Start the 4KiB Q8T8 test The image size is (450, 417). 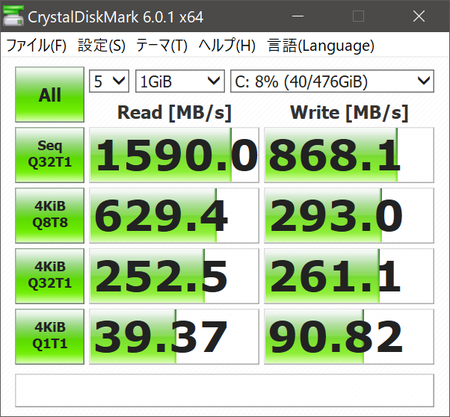coord(50,216)
